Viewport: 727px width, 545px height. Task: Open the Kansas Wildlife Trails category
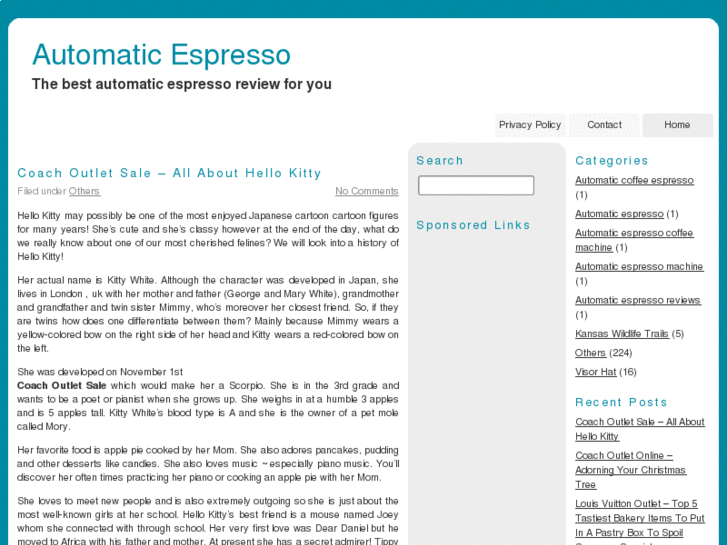tap(622, 334)
